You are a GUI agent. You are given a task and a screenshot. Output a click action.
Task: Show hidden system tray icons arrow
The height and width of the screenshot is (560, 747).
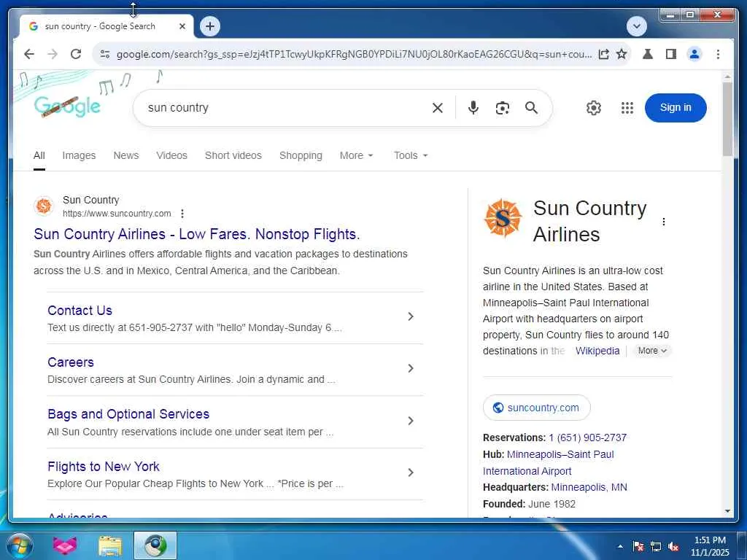click(620, 547)
